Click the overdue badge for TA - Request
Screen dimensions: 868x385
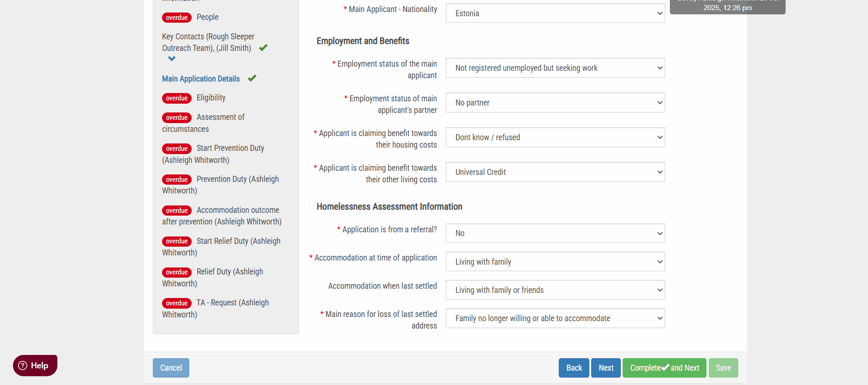click(177, 303)
